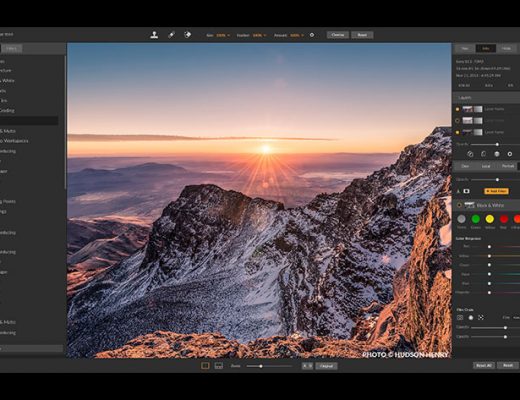This screenshot has height=400, width=520.
Task: Switch to single image view icon
Action: click(x=205, y=366)
